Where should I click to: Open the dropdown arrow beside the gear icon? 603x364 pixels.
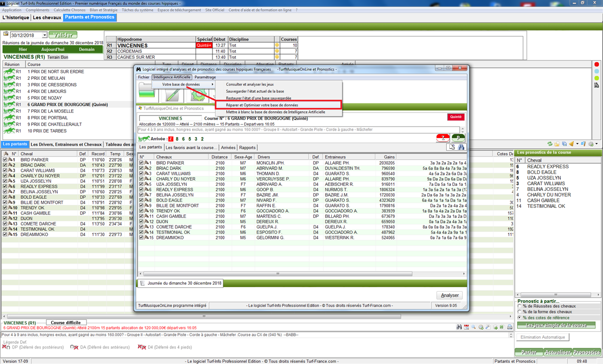[x=596, y=144]
